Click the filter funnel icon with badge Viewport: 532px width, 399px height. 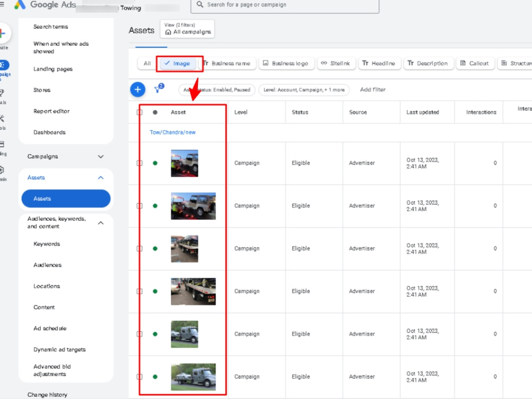[159, 88]
